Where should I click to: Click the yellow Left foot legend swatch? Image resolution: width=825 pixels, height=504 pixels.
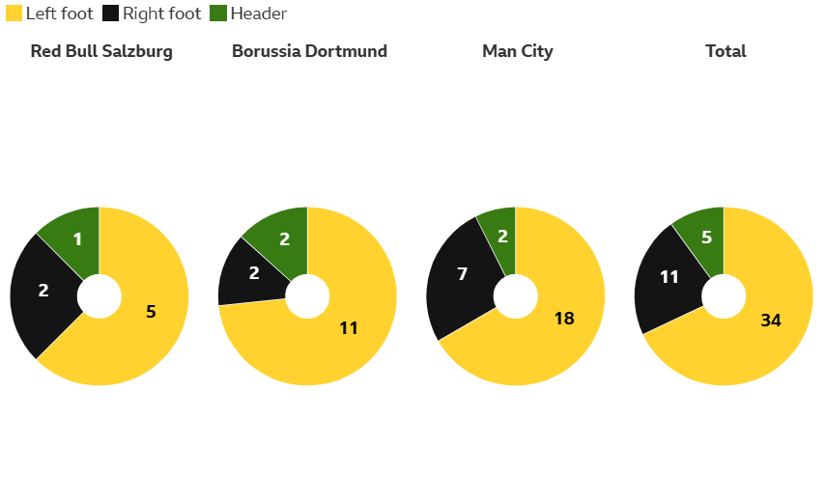pyautogui.click(x=14, y=14)
